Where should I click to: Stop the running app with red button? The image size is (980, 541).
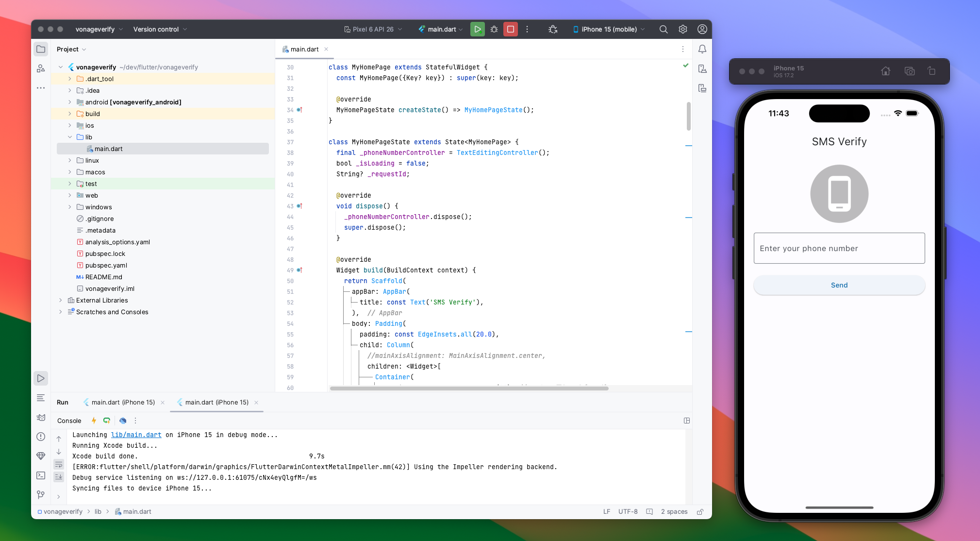[510, 29]
